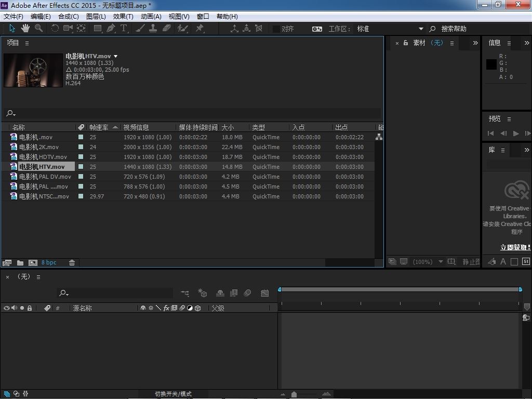Select the Pen tool
The height and width of the screenshot is (399, 532).
111,29
